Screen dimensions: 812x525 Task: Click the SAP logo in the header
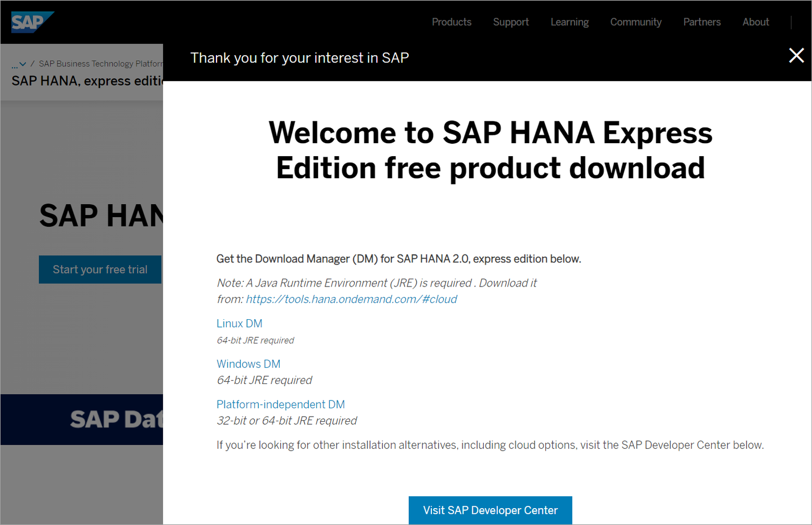click(x=32, y=22)
